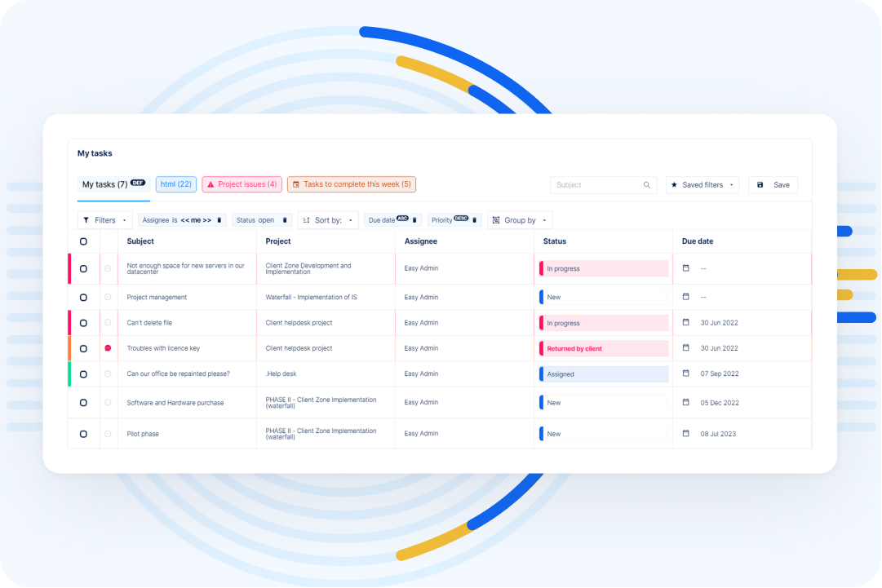Switch to the Project issues (4) tab
The image size is (882, 588).
[242, 184]
